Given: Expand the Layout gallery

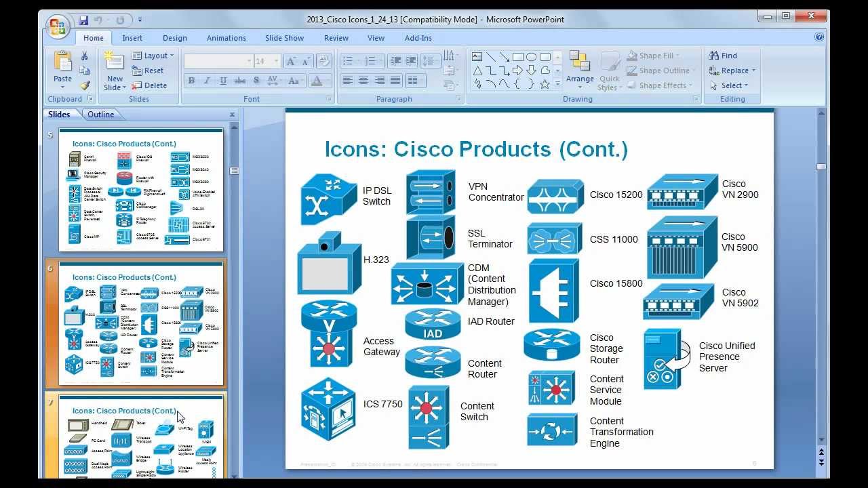Looking at the screenshot, I should pos(153,55).
